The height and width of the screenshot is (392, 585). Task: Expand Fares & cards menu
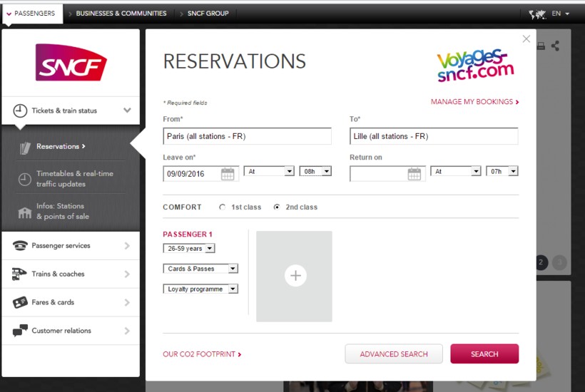tap(127, 302)
